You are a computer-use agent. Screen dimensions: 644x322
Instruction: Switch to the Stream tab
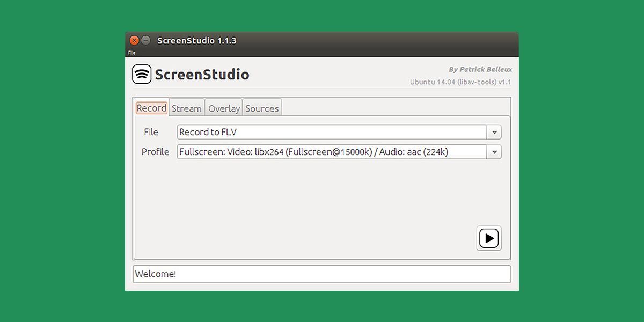tap(187, 108)
